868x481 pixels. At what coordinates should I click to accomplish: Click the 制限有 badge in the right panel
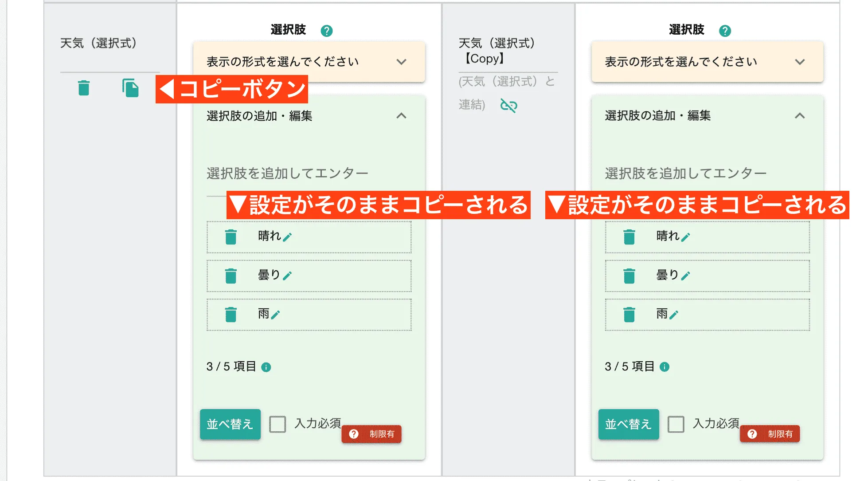click(x=770, y=434)
